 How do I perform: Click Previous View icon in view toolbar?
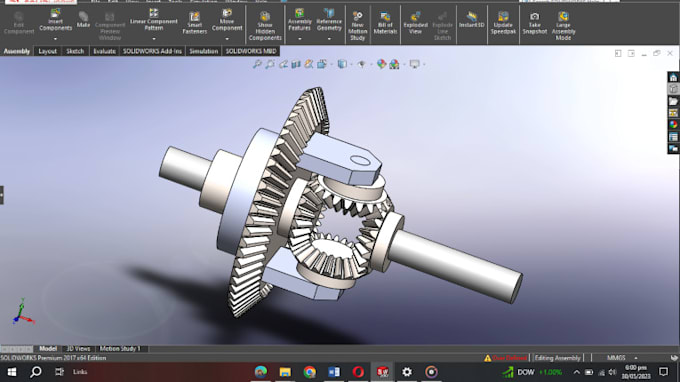pos(283,64)
